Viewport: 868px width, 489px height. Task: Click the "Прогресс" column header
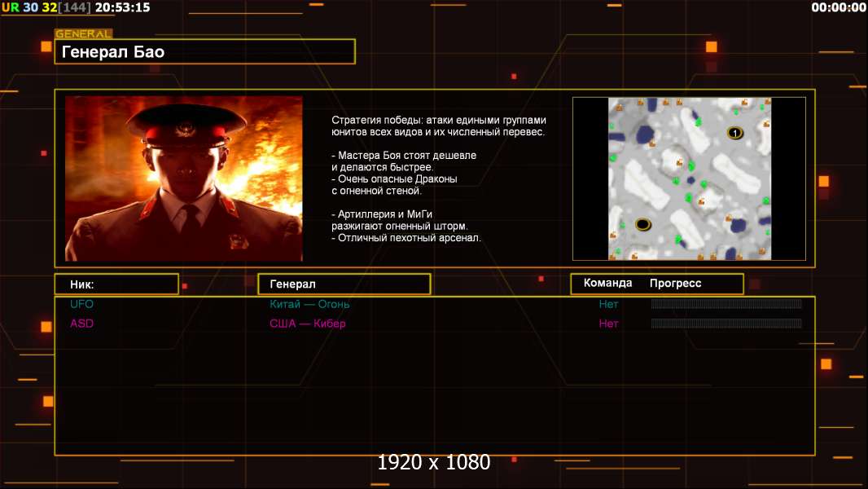675,284
